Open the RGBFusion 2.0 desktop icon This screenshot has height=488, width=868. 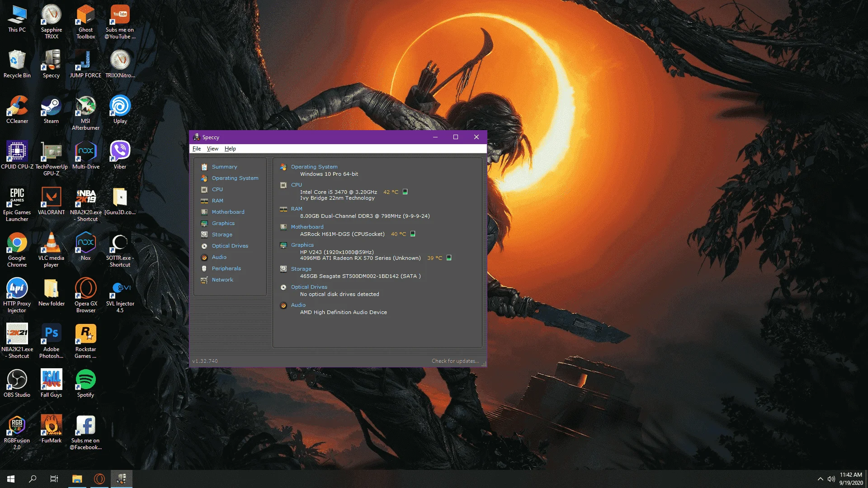[17, 432]
